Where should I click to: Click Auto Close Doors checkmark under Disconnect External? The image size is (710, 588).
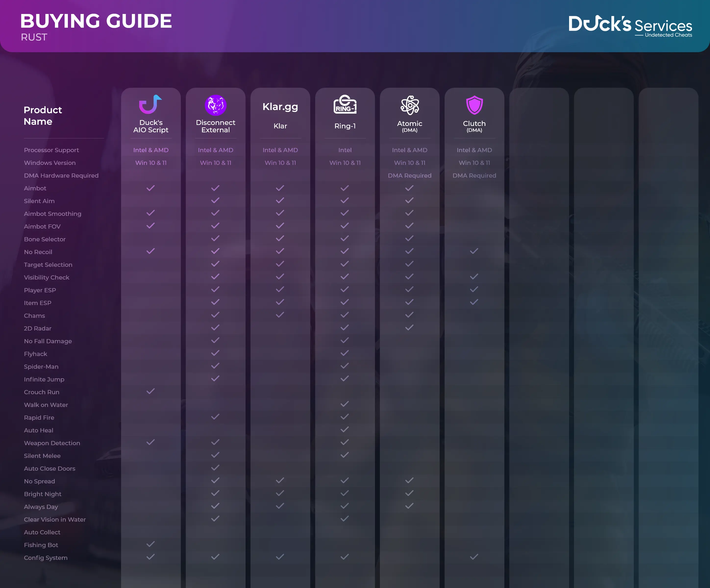coord(215,467)
